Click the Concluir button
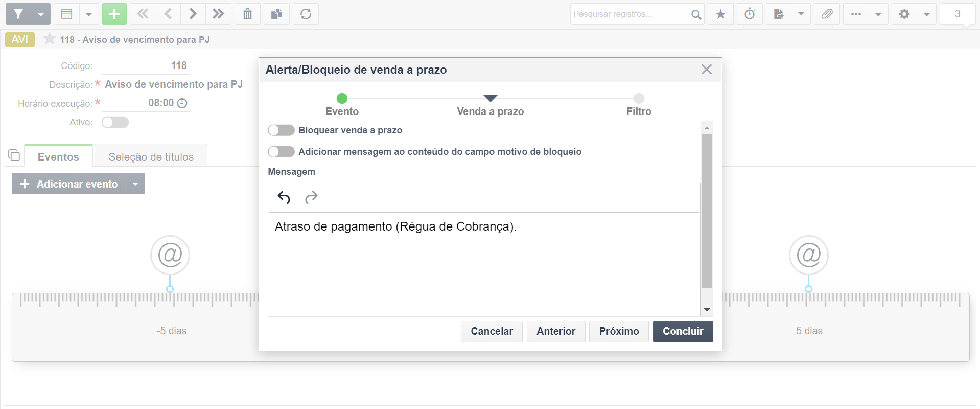The width and height of the screenshot is (980, 409). tap(683, 331)
